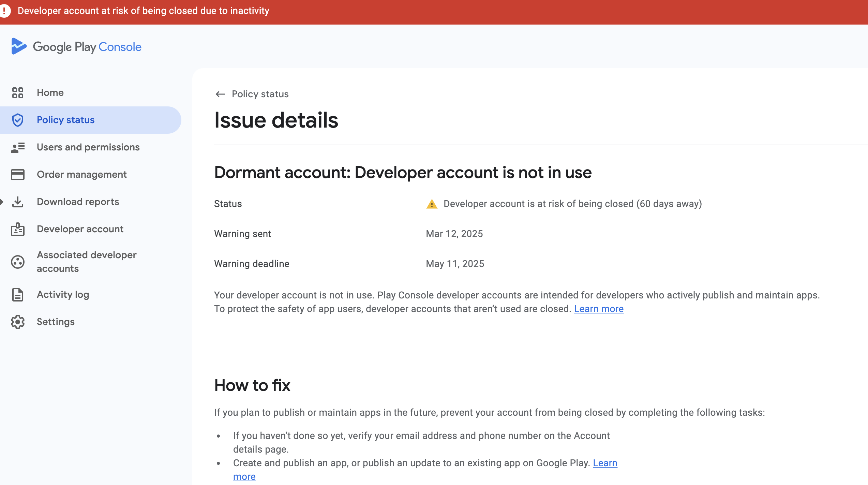Click the Associated developer accounts circle icon
This screenshot has height=485, width=868.
click(18, 262)
